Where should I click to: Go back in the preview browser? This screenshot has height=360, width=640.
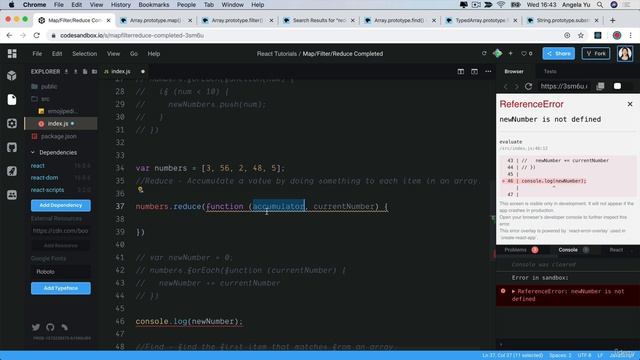[x=506, y=86]
